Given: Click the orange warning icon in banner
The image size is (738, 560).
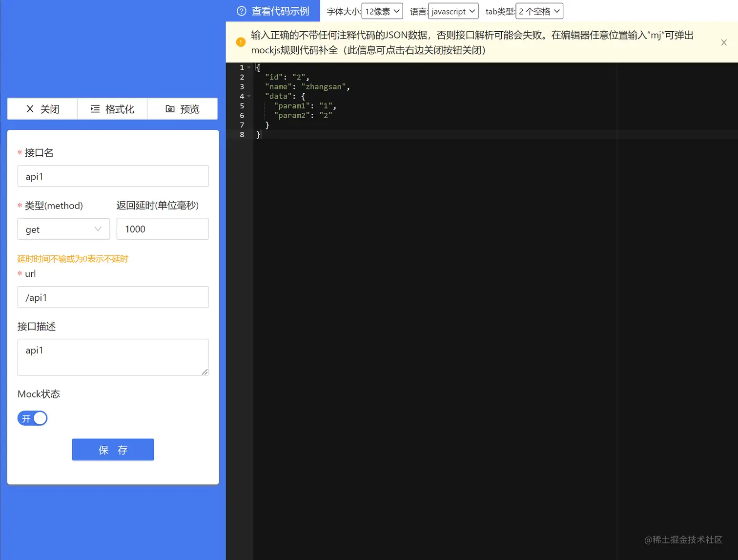Looking at the screenshot, I should (241, 42).
